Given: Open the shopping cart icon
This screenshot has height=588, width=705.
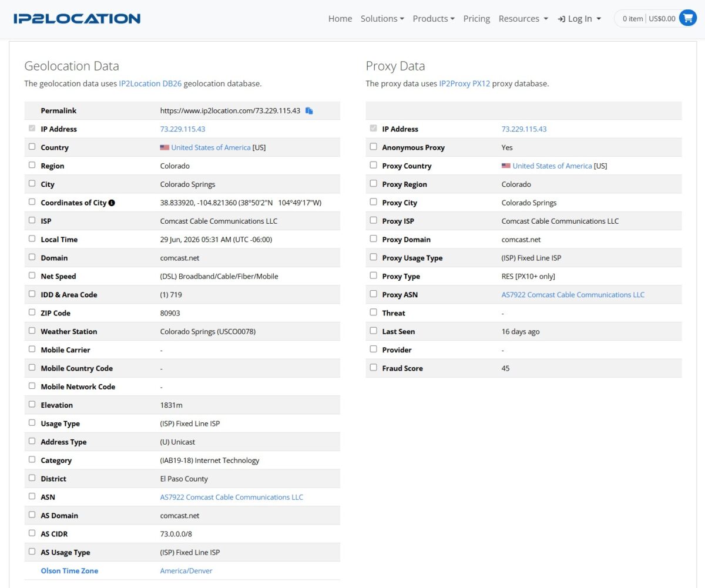Looking at the screenshot, I should coord(688,18).
